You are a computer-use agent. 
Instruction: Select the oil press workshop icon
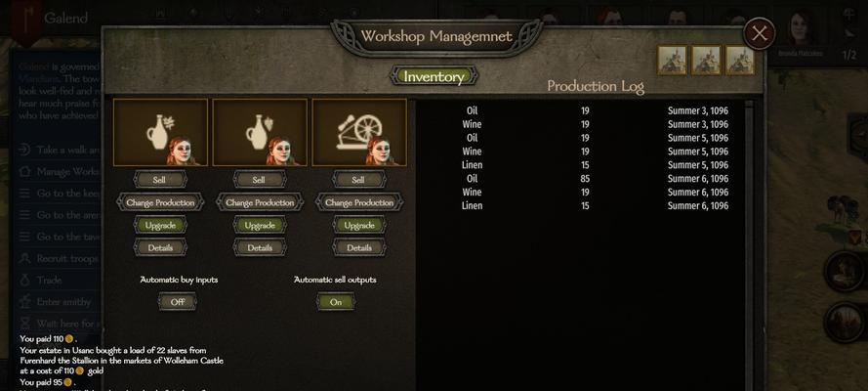tap(160, 132)
